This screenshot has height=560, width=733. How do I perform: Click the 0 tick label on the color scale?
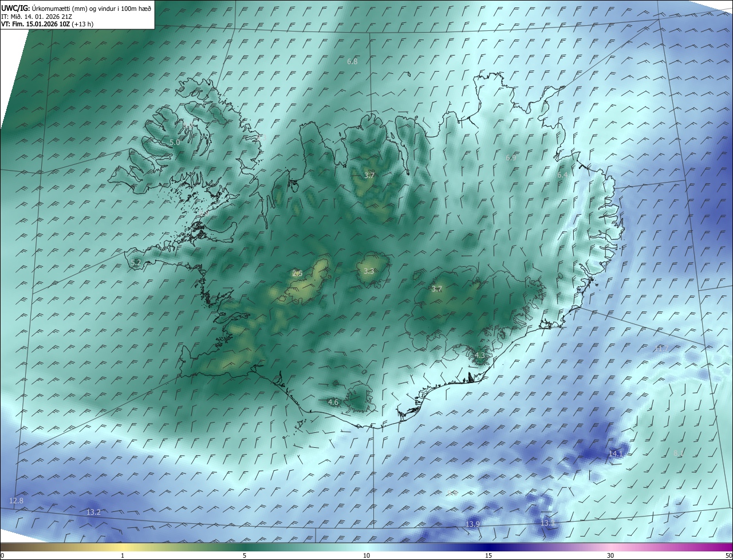(2, 555)
